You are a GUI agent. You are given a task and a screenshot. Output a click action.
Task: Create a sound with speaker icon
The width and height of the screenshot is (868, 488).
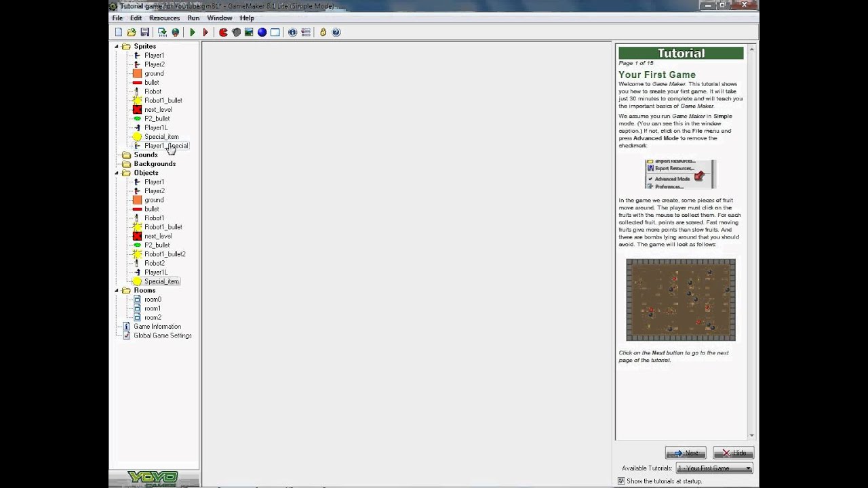click(x=236, y=32)
